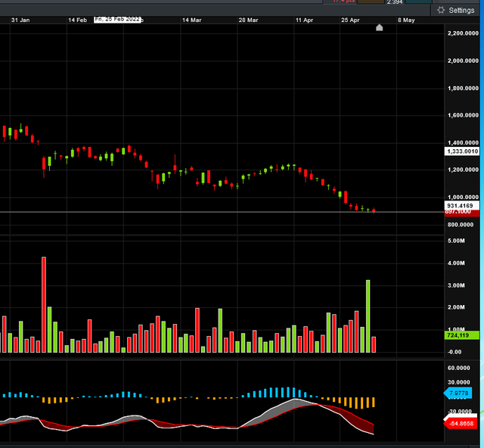Click the 2,000.0000 price axis label
The width and height of the screenshot is (484, 448).
[463, 61]
